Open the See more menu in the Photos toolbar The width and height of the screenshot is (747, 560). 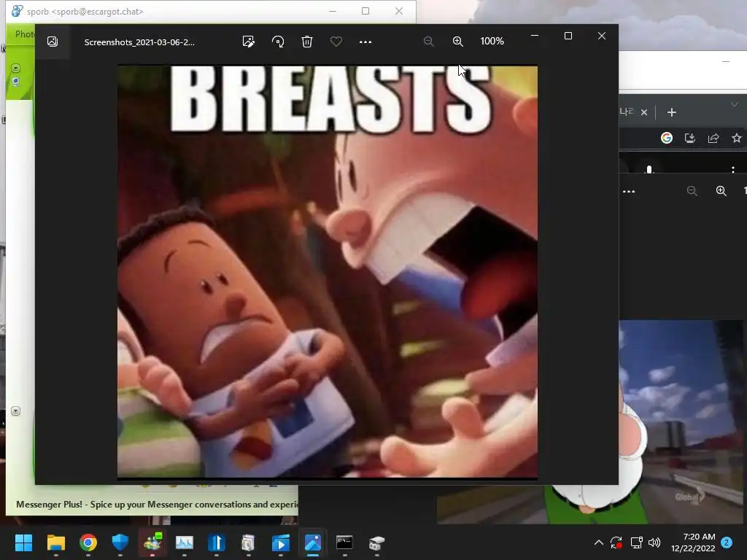[365, 42]
